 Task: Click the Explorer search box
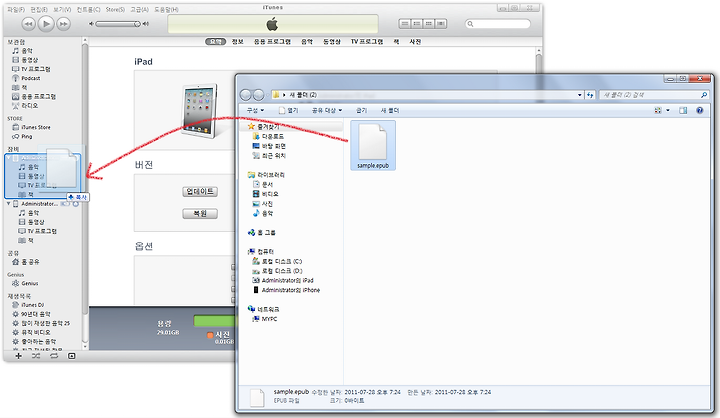(654, 95)
